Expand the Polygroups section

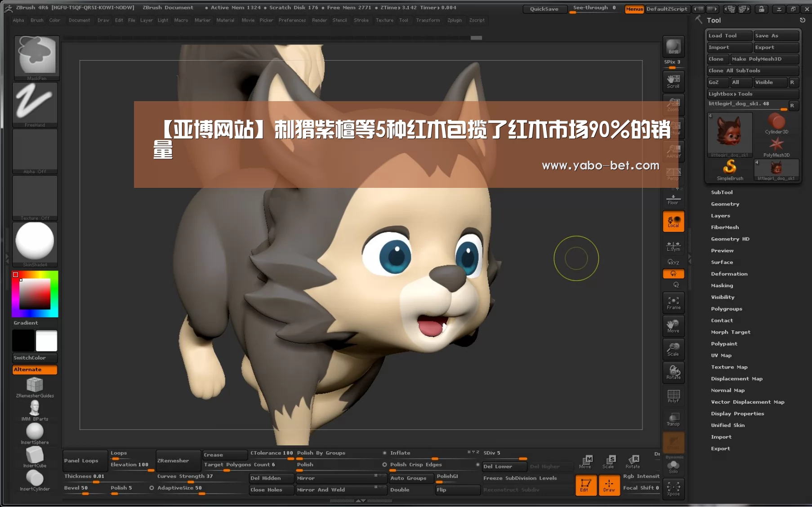click(x=726, y=309)
